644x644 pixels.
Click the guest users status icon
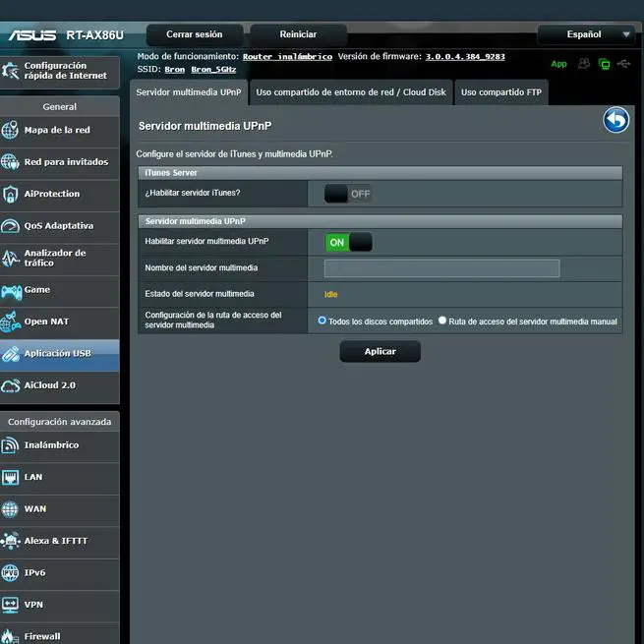[584, 64]
